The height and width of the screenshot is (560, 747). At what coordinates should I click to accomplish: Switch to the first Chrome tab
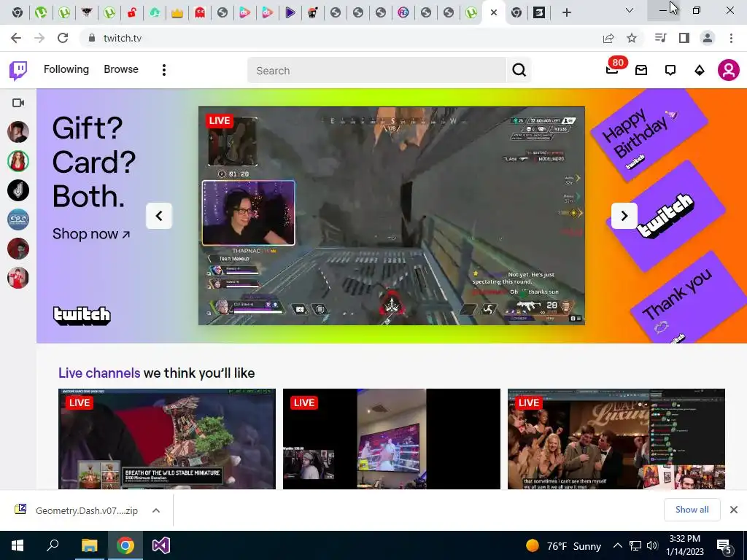pos(18,12)
